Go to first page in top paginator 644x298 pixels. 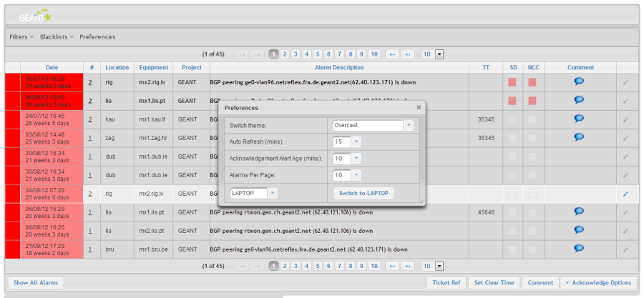tap(242, 54)
